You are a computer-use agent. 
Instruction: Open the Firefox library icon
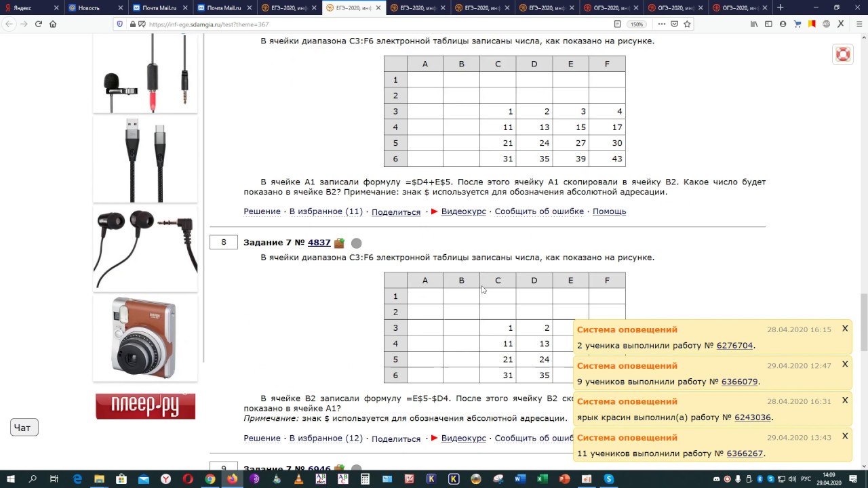coord(754,24)
